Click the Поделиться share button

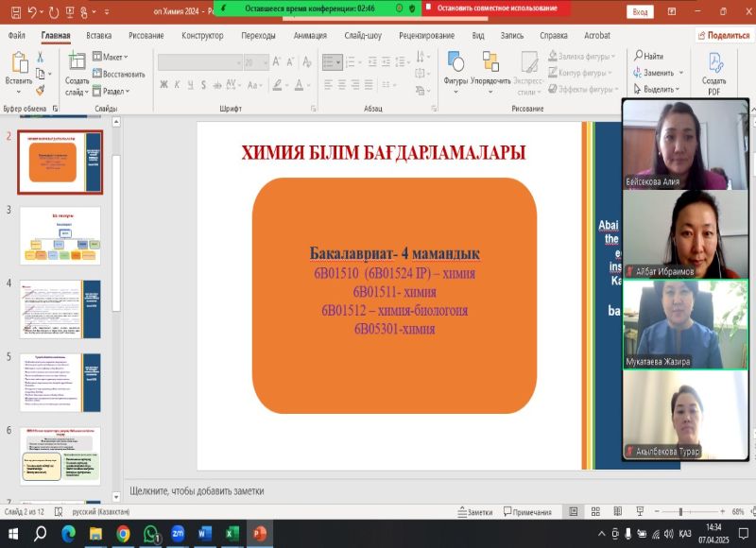tap(723, 35)
